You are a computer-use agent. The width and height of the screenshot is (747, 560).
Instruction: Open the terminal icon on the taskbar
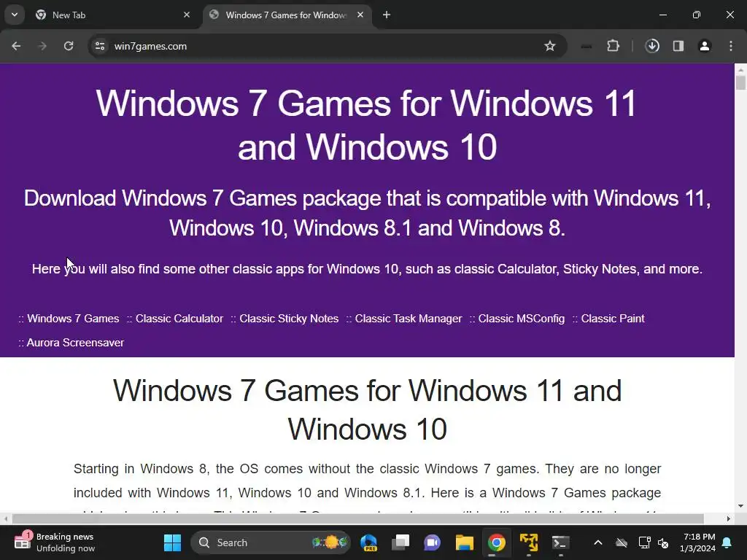(x=560, y=542)
